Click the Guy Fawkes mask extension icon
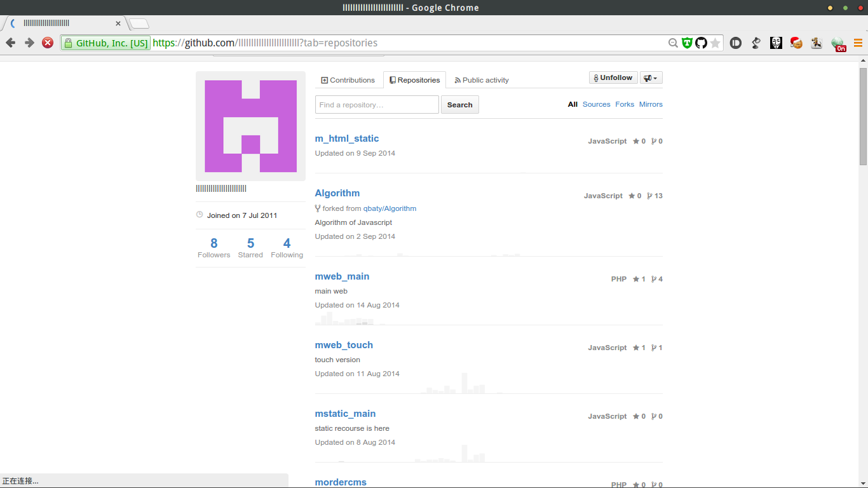 click(776, 43)
